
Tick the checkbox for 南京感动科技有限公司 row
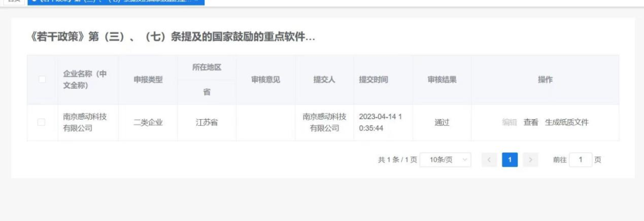point(42,122)
